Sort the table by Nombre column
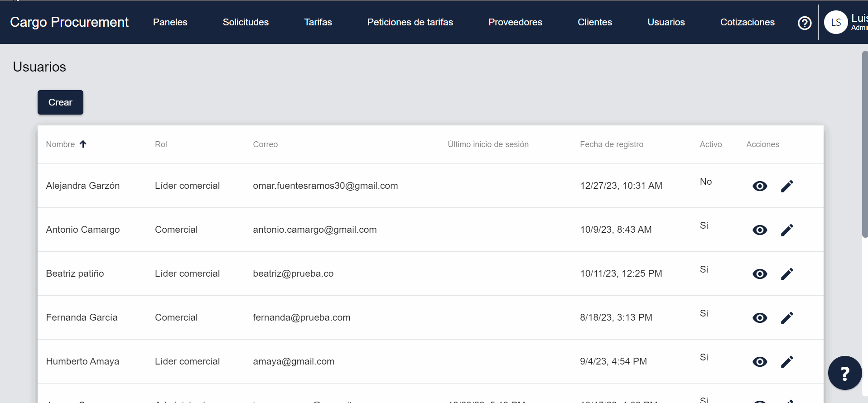 tap(61, 144)
